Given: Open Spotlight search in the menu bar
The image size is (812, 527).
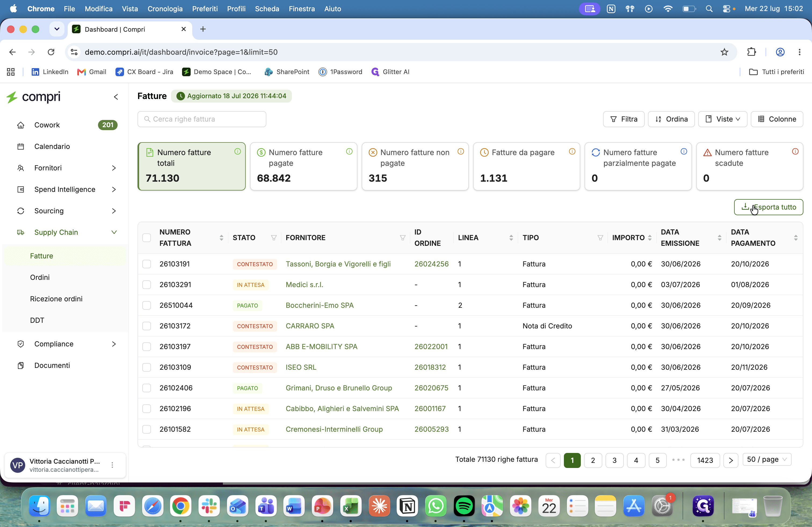Looking at the screenshot, I should pyautogui.click(x=709, y=9).
